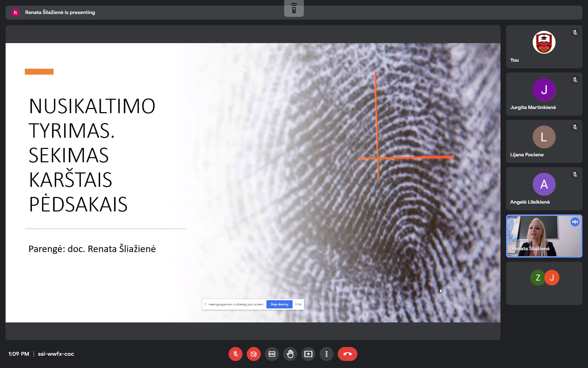Click the muted mic icon on your tile
Image resolution: width=588 pixels, height=368 pixels.
[x=575, y=33]
